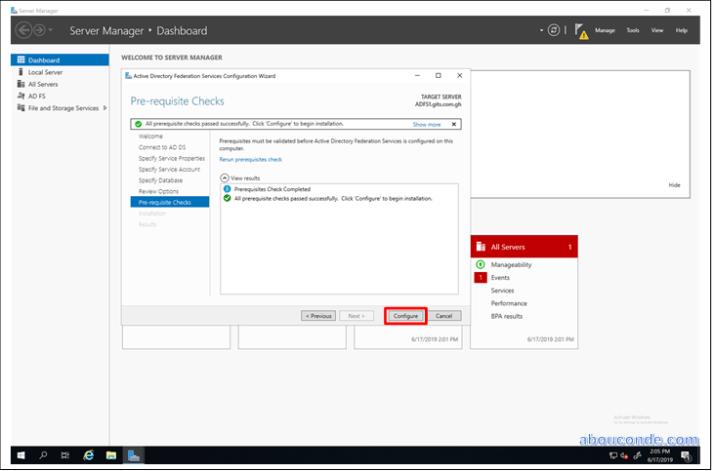The height and width of the screenshot is (471, 714).
Task: Click the Show more link
Action: tap(427, 124)
